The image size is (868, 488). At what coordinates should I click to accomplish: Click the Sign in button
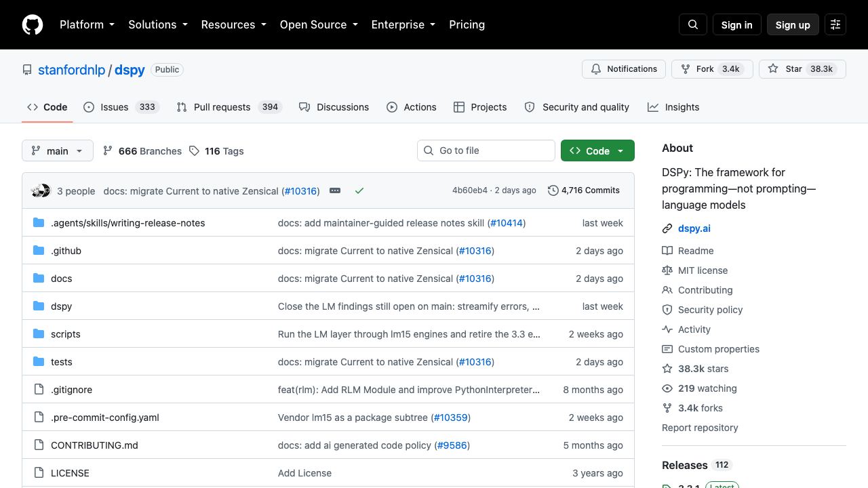737,24
